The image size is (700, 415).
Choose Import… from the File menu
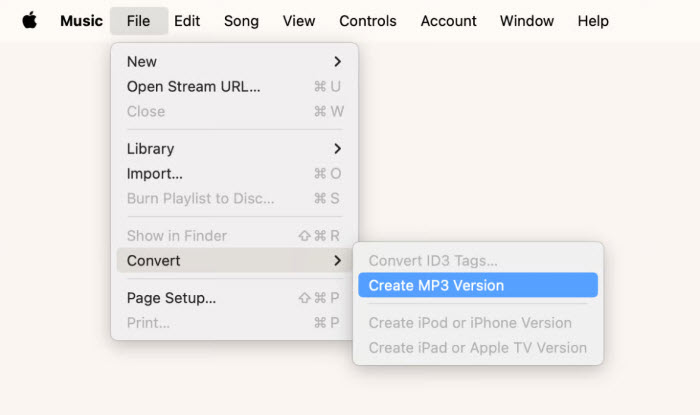(234, 174)
